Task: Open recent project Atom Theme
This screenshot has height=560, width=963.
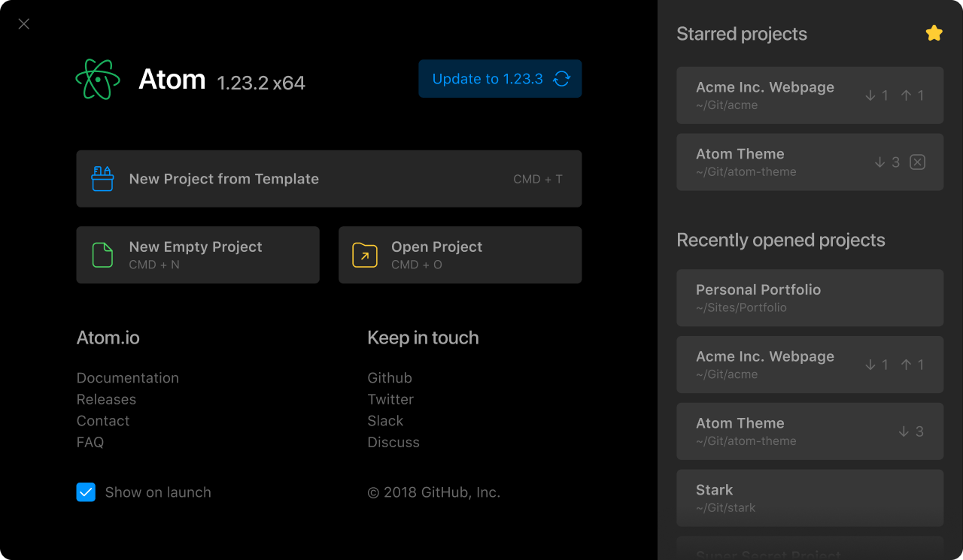Action: 810,431
